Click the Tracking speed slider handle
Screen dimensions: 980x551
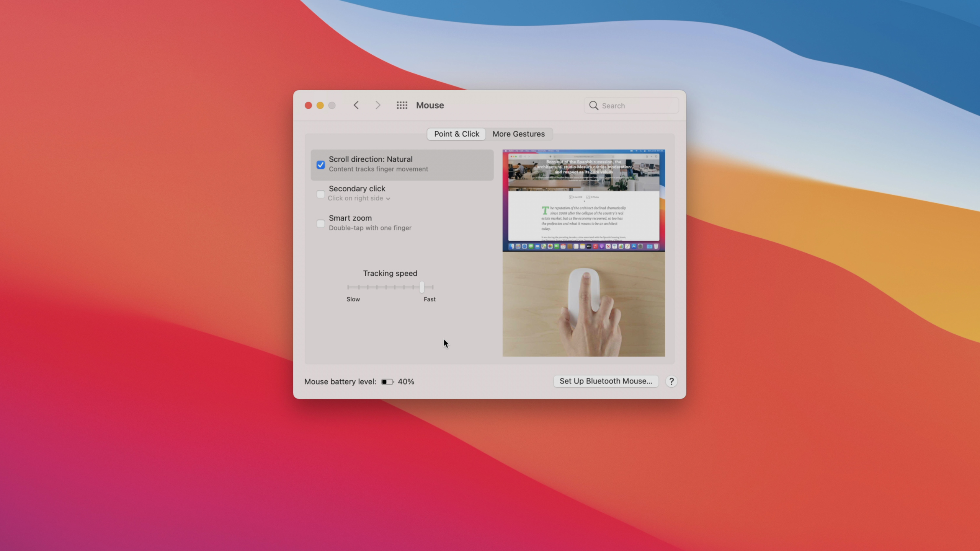point(421,287)
